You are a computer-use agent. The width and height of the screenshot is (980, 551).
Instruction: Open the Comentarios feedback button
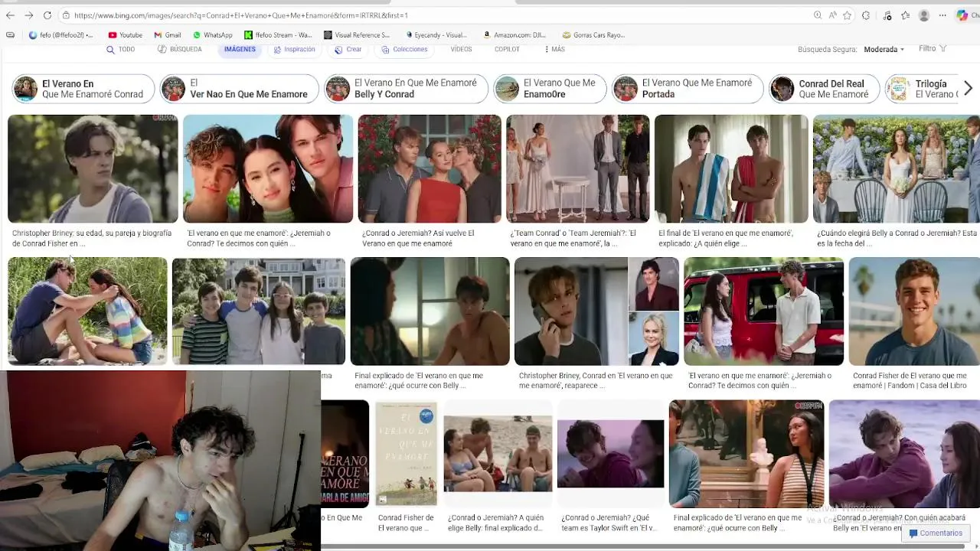coord(936,533)
